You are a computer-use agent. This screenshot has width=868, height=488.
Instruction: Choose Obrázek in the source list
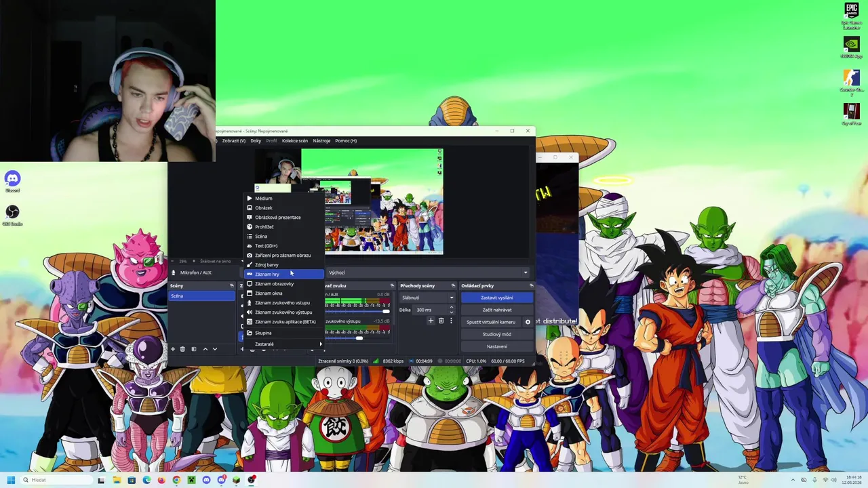click(283, 208)
